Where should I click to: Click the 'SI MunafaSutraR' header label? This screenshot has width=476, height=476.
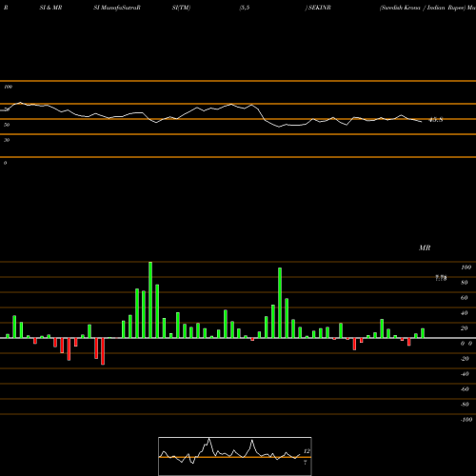pos(117,8)
